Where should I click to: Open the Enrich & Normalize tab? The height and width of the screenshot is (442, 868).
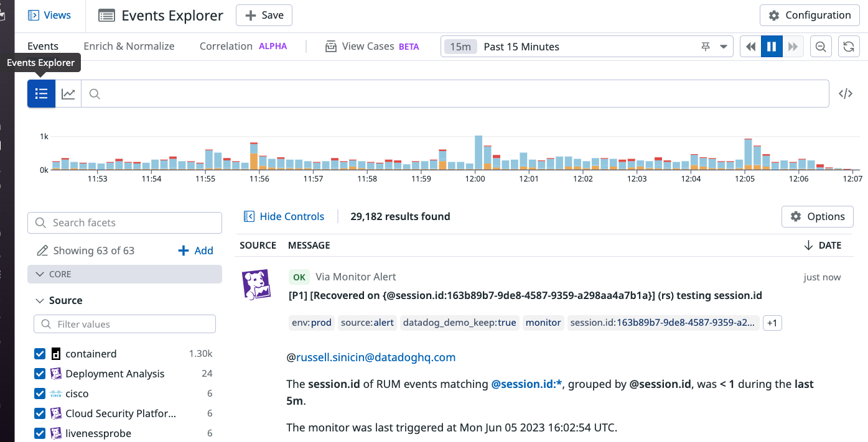pyautogui.click(x=129, y=46)
